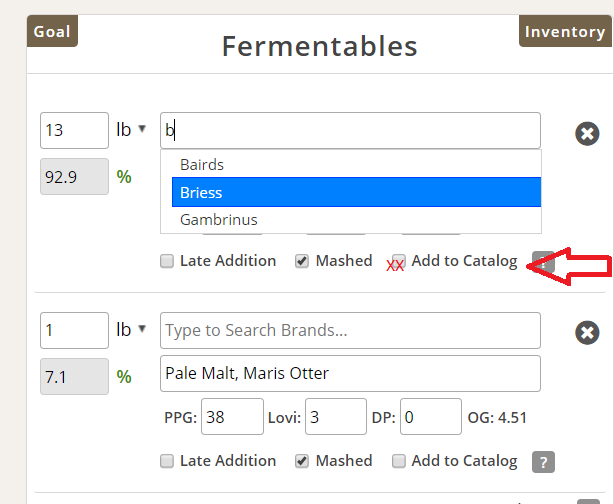
Task: Remove the Maris Otter fermentable row
Action: [x=588, y=333]
